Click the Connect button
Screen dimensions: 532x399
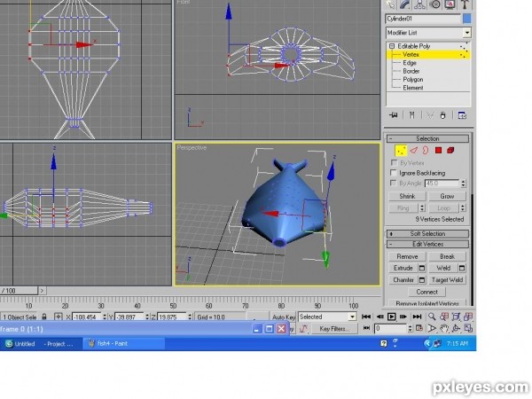pos(426,292)
